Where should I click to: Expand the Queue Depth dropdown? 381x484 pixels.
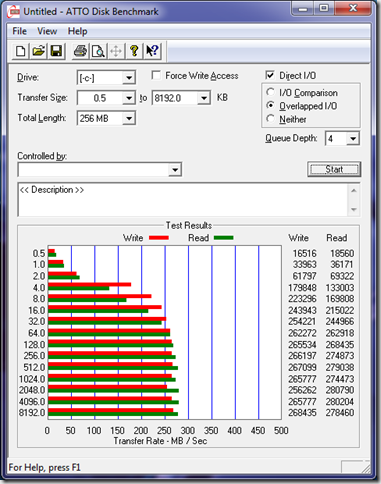(x=353, y=138)
